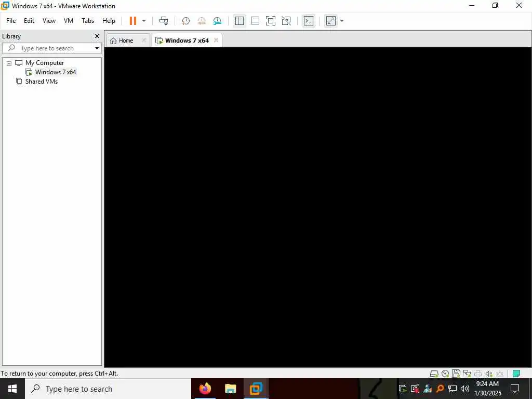Select Windows 7 x64 in library tree
The width and height of the screenshot is (532, 399).
click(x=55, y=72)
